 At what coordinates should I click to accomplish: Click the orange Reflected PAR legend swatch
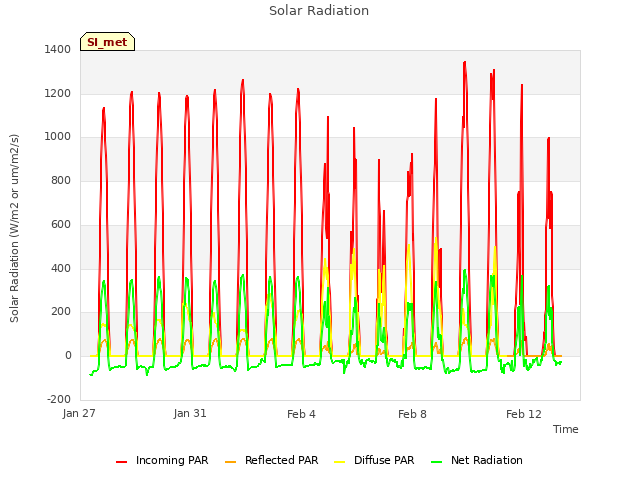click(x=230, y=462)
